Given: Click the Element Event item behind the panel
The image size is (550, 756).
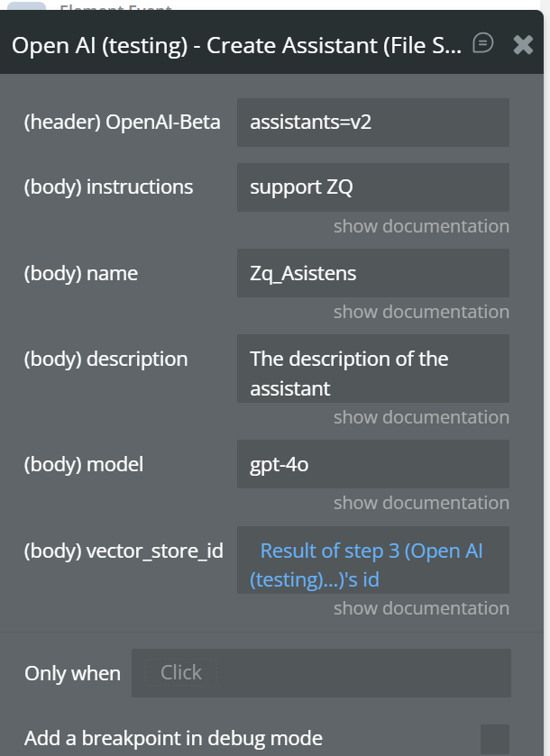Looking at the screenshot, I should pyautogui.click(x=115, y=7).
